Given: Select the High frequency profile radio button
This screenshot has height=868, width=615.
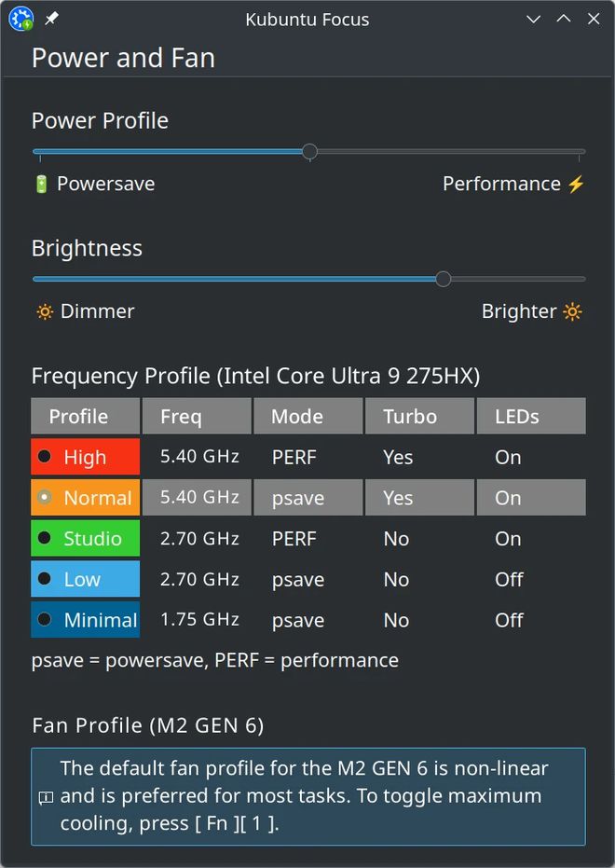Looking at the screenshot, I should (44, 457).
